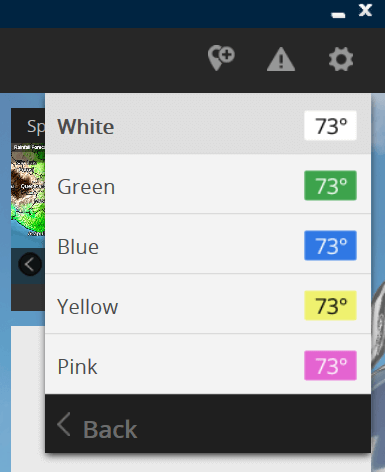Viewport: 385px width, 472px height.
Task: Open the settings gear icon
Action: [341, 59]
